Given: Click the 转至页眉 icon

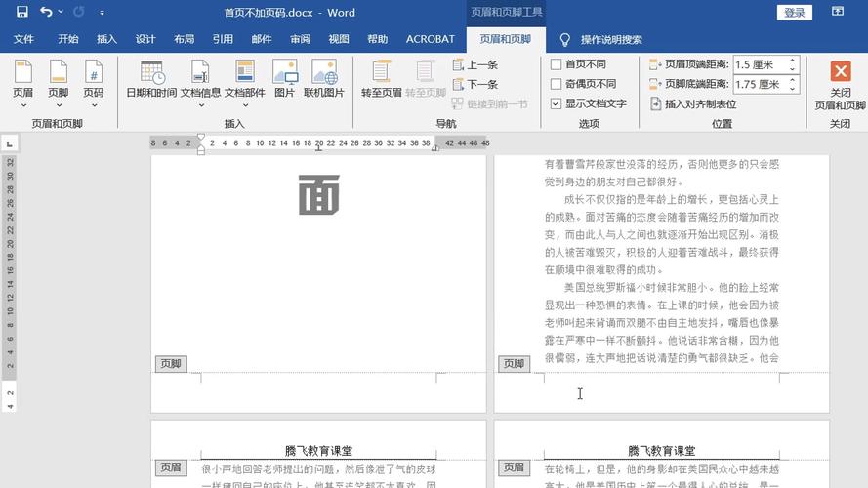Looking at the screenshot, I should click(382, 72).
